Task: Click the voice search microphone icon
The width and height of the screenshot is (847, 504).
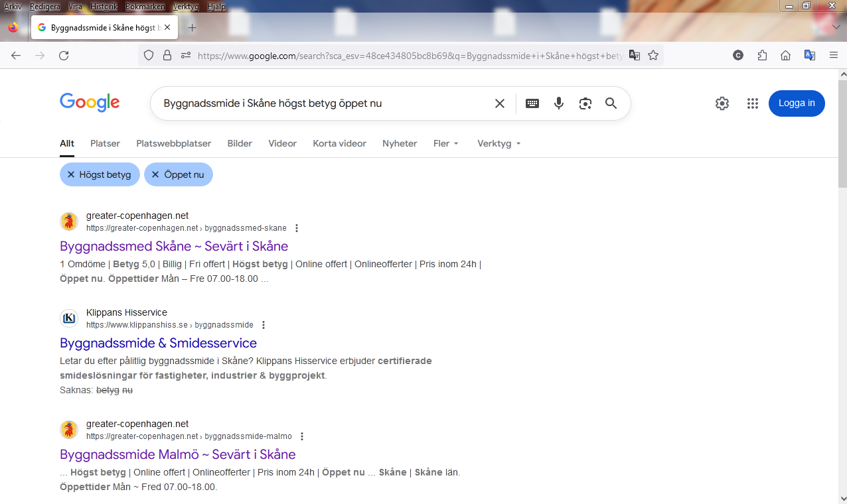Action: (x=559, y=103)
